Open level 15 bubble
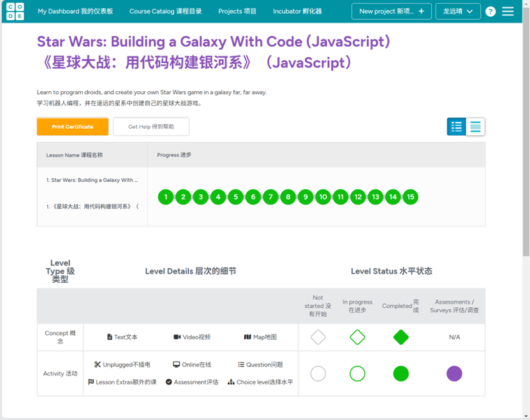This screenshot has width=530, height=420. pyautogui.click(x=410, y=197)
